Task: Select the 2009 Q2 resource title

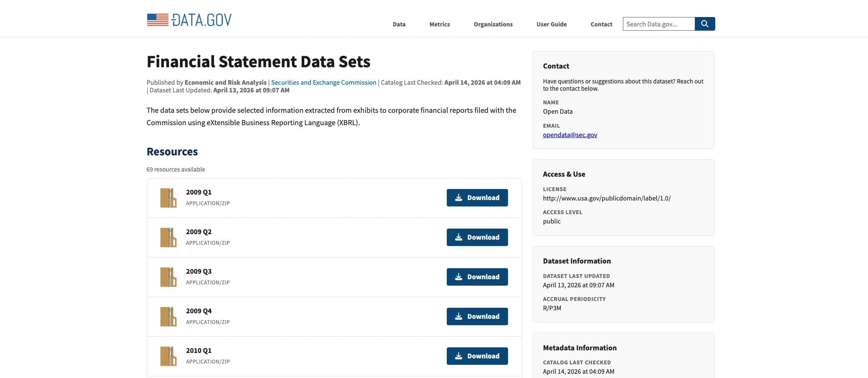Action: point(199,232)
